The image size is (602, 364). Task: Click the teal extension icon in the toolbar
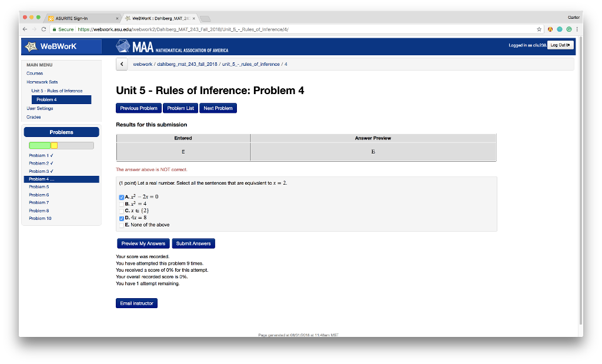pyautogui.click(x=560, y=29)
